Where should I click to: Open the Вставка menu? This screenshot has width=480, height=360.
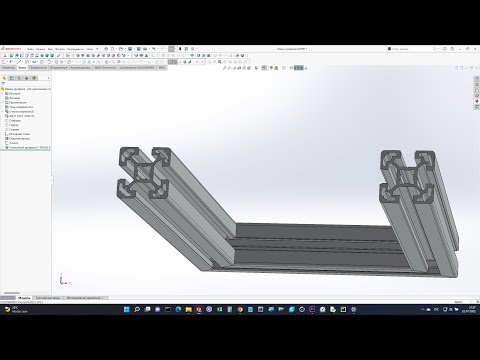pyautogui.click(x=60, y=49)
